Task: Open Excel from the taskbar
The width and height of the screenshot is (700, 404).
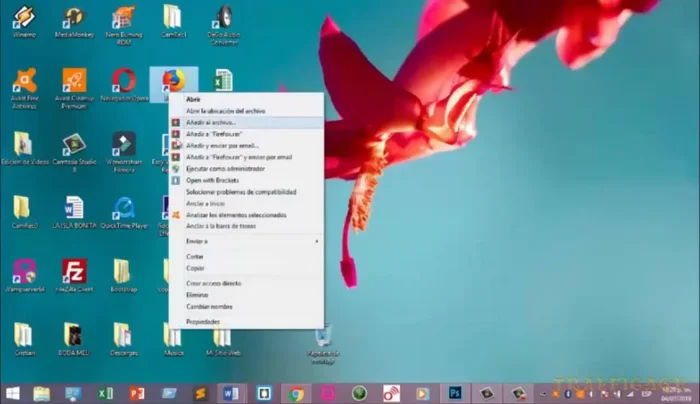Action: click(105, 394)
